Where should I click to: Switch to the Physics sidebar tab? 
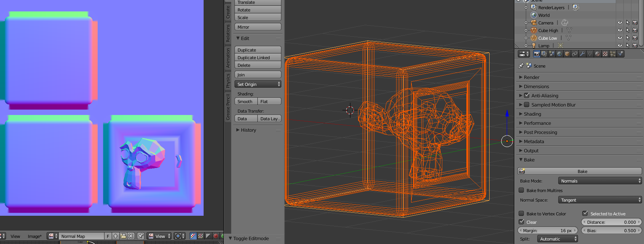[228, 81]
